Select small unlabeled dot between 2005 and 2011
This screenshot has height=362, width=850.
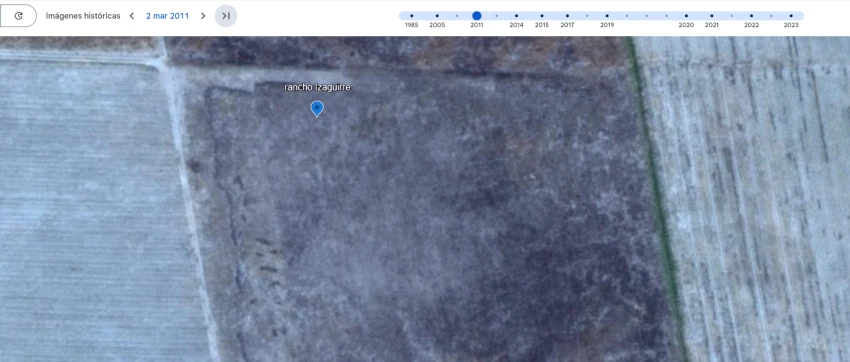[457, 16]
